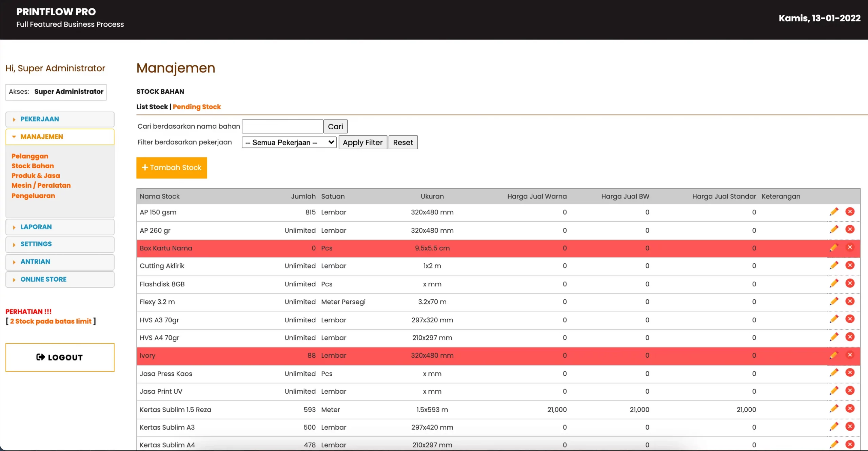Image resolution: width=868 pixels, height=451 pixels.
Task: Remove Cutting Aklirik with red X icon
Action: (850, 265)
